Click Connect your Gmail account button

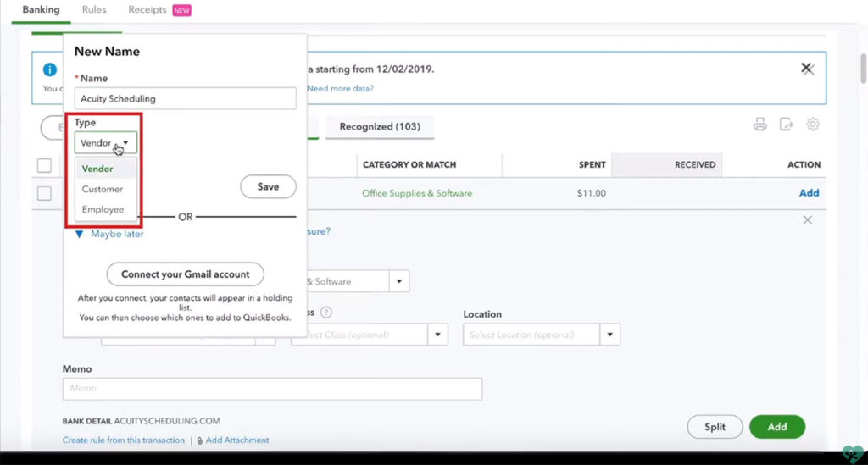click(x=185, y=274)
